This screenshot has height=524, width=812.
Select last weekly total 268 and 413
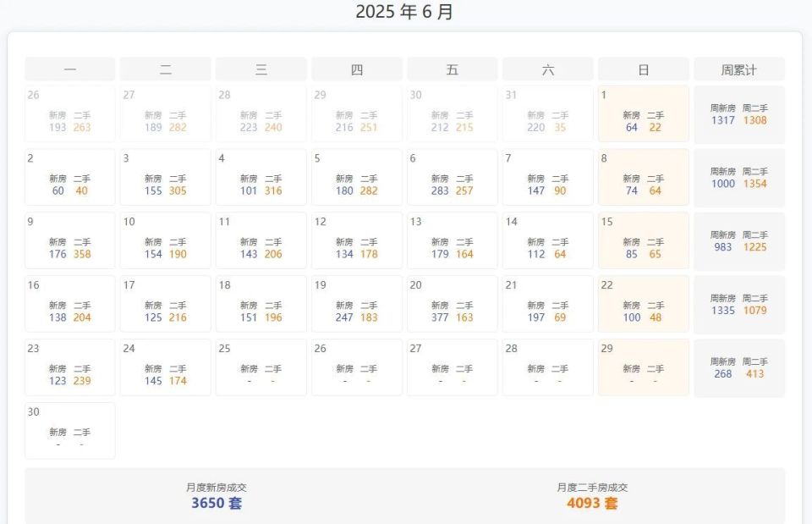click(739, 368)
